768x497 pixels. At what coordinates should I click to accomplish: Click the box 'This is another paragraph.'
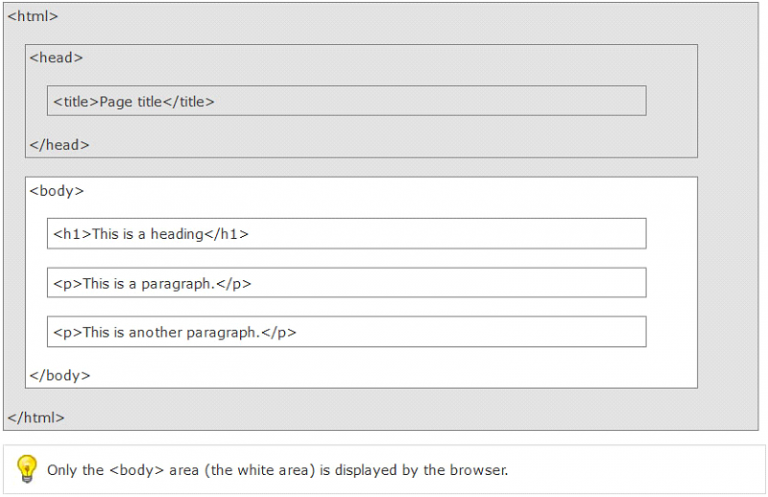pos(347,332)
